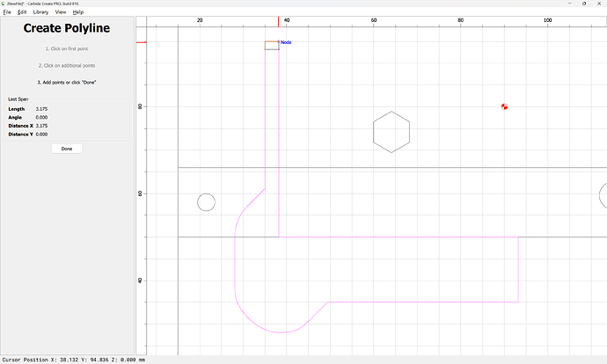This screenshot has height=364, width=607.
Task: Click the 40 mark on vertical ruler
Action: (140, 280)
